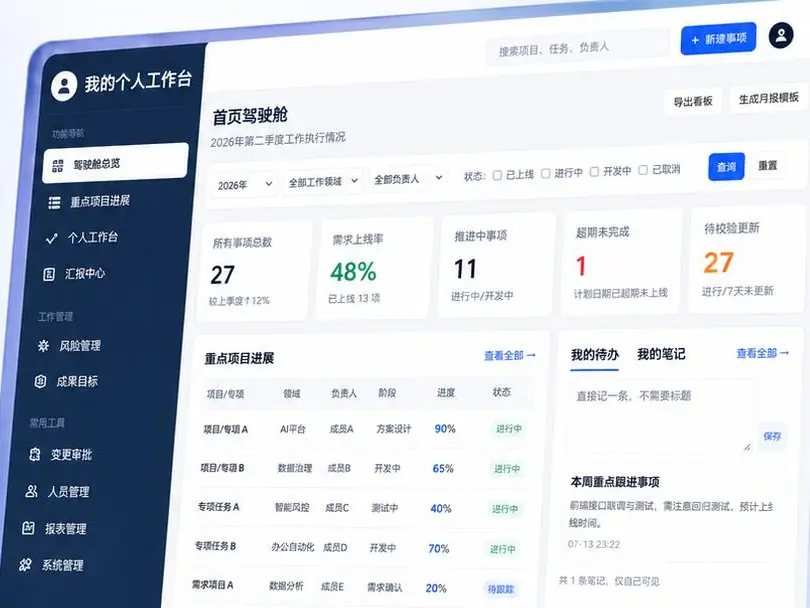
Task: Click the 专项任务 B row name
Action: tap(215, 545)
